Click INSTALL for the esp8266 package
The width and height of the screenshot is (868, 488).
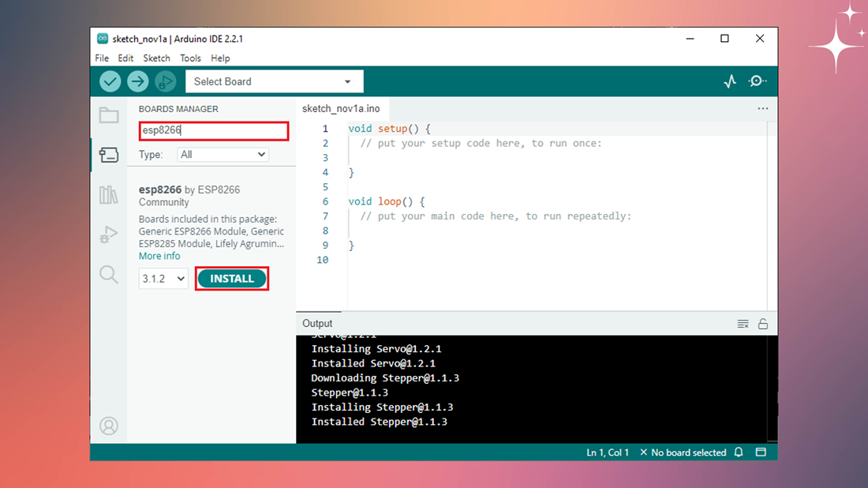point(232,279)
